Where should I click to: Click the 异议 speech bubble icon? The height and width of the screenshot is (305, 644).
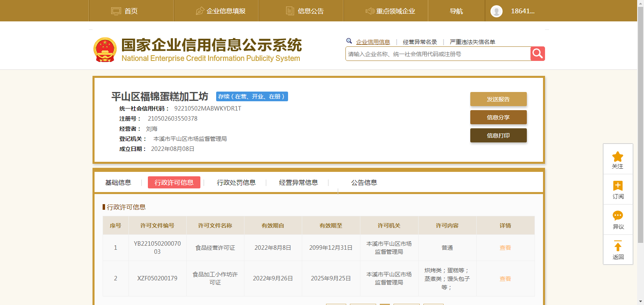[x=618, y=216]
